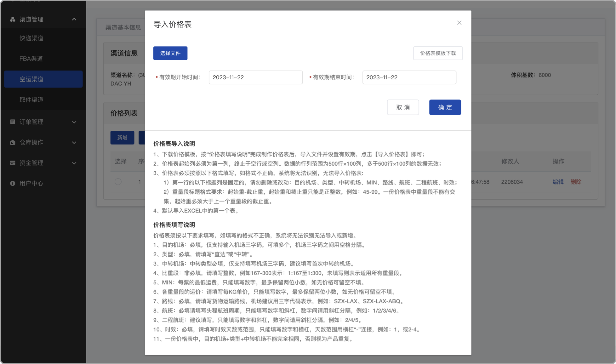Close the 导入价格表 dialog

459,23
